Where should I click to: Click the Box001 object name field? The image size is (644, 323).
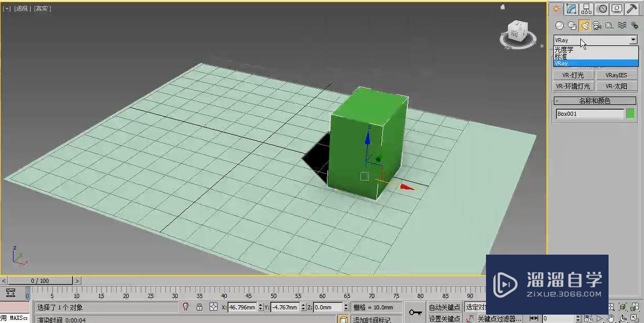tap(589, 114)
